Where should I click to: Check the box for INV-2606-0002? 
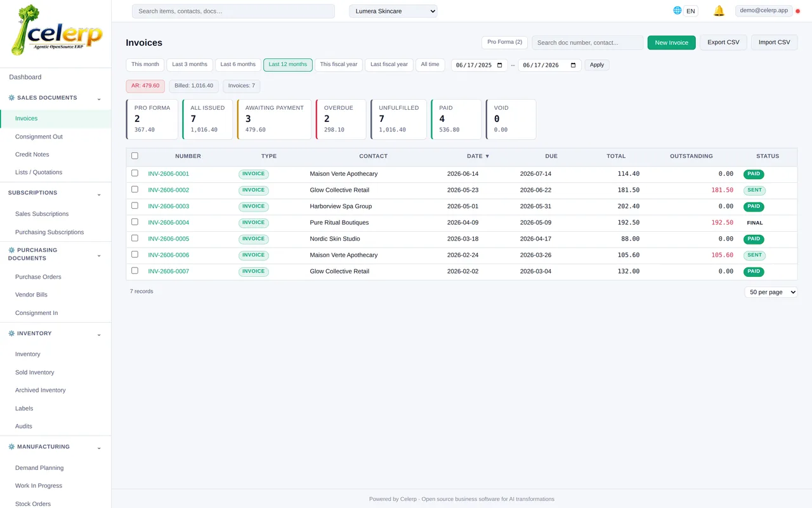(x=134, y=189)
